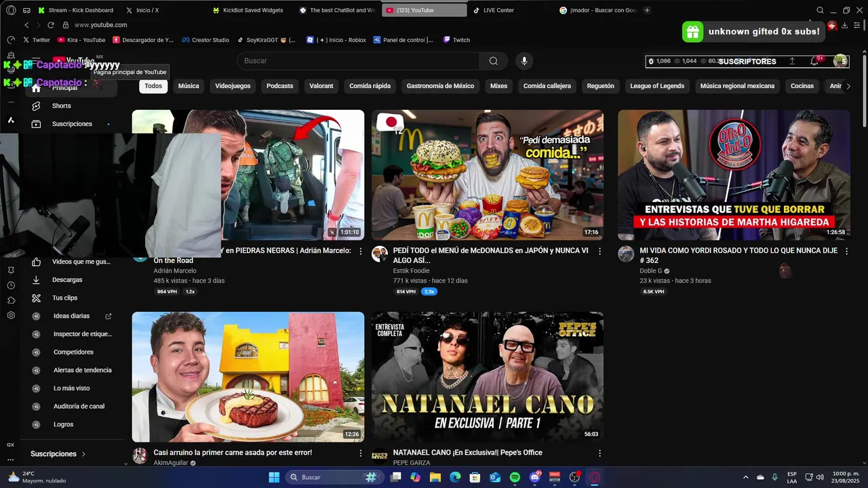Open browser downloads icon in toolbar
The height and width of the screenshot is (488, 868).
pos(844,25)
